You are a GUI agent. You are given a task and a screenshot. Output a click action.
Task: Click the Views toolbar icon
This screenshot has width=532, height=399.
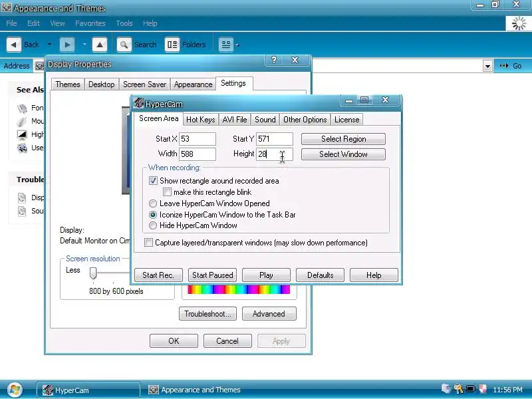tap(226, 45)
